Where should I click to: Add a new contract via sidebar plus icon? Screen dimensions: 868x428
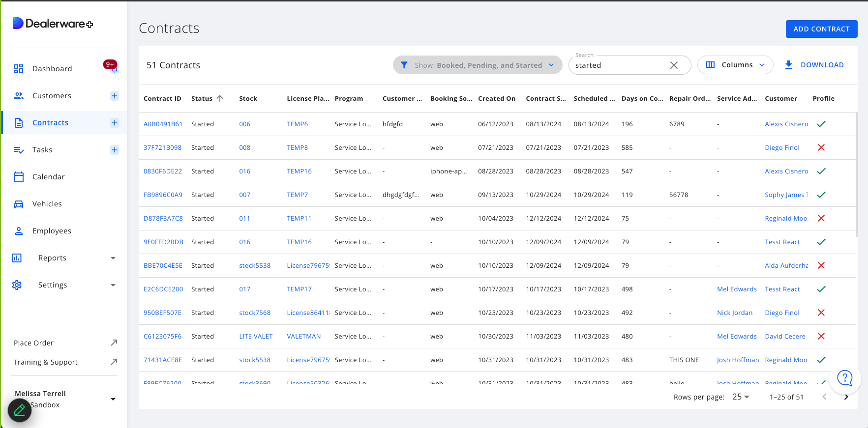tap(115, 123)
